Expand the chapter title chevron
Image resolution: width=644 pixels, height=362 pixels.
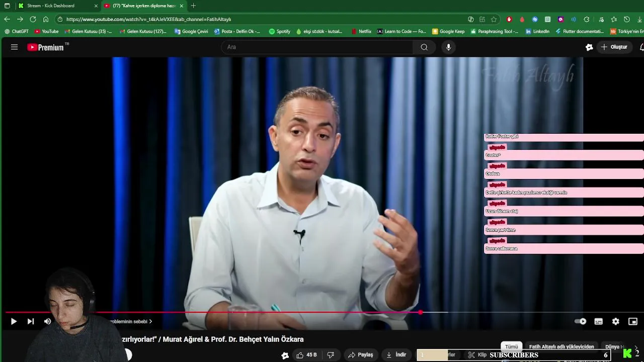tap(150, 322)
